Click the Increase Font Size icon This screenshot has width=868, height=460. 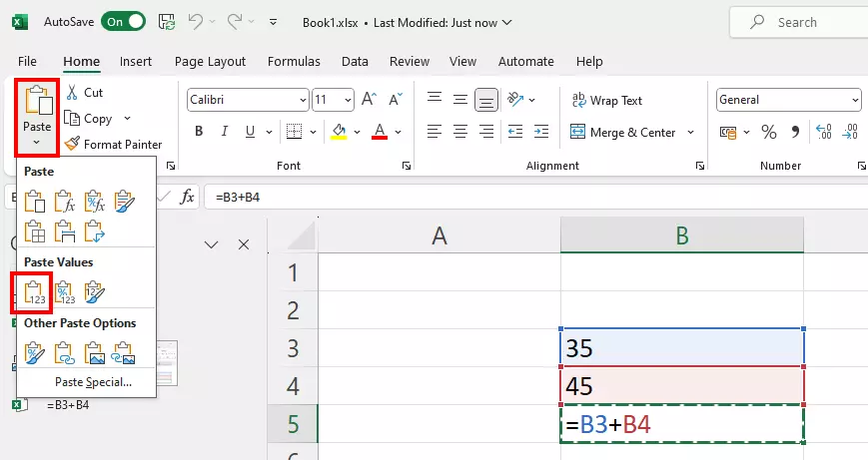pos(369,100)
